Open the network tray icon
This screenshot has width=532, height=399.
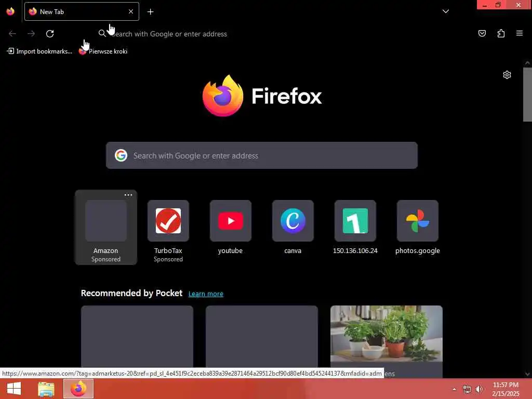coord(467,389)
